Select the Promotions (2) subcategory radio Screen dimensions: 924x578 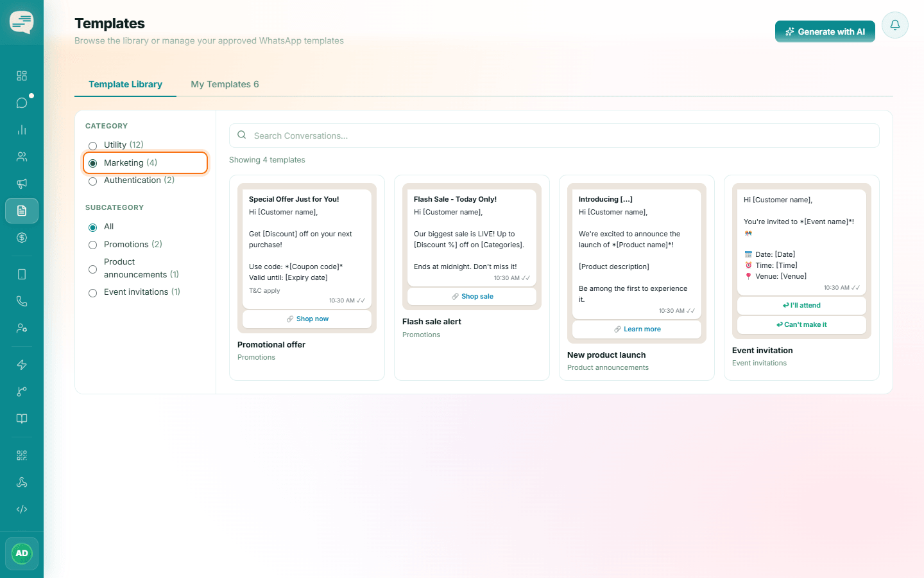click(93, 245)
